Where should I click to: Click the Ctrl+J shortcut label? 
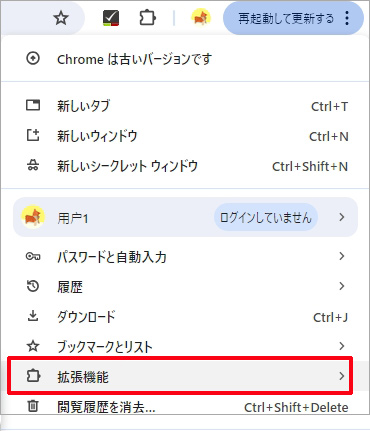[x=330, y=317]
